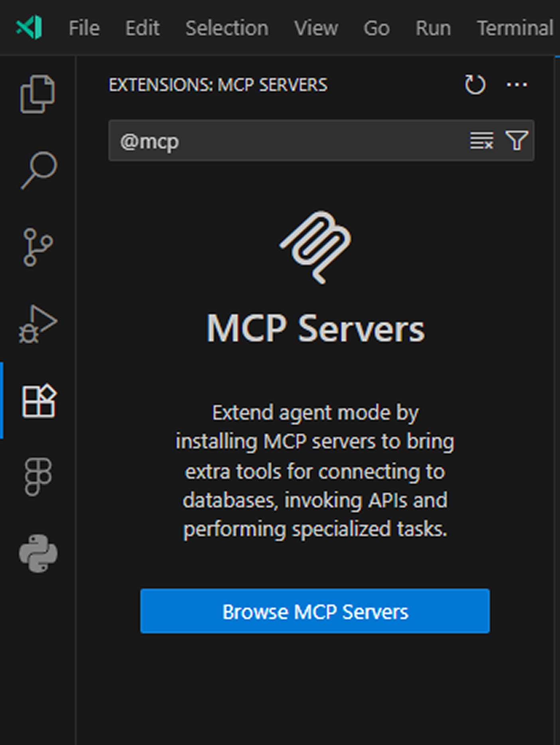The image size is (560, 745).
Task: Open the File menu
Action: [x=84, y=28]
